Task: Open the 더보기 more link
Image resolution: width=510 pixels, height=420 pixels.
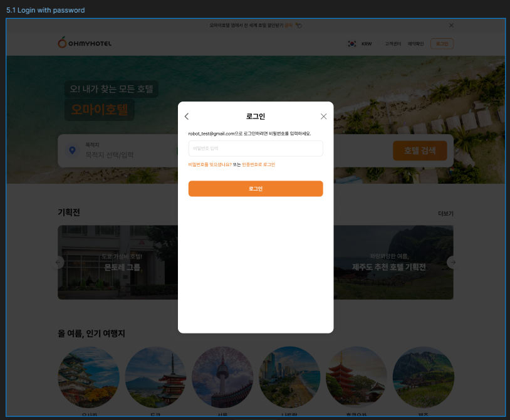Action: point(445,213)
